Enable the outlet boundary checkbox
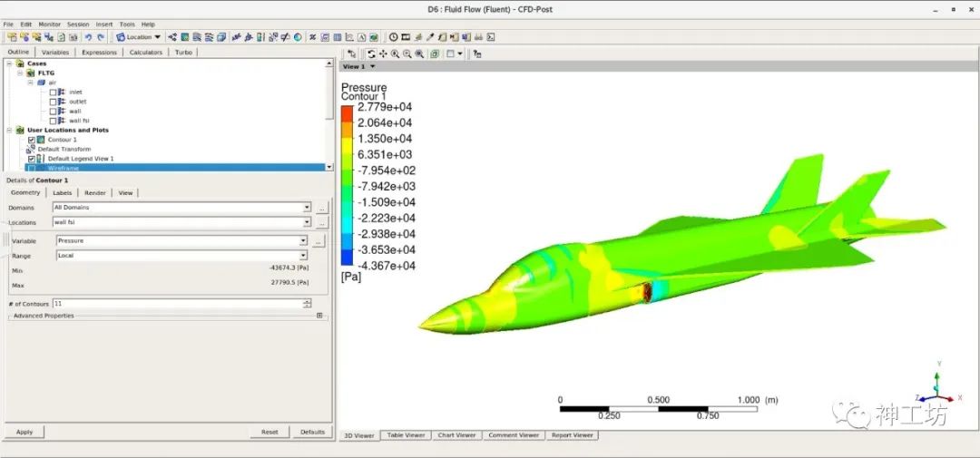The height and width of the screenshot is (458, 980). pyautogui.click(x=54, y=102)
